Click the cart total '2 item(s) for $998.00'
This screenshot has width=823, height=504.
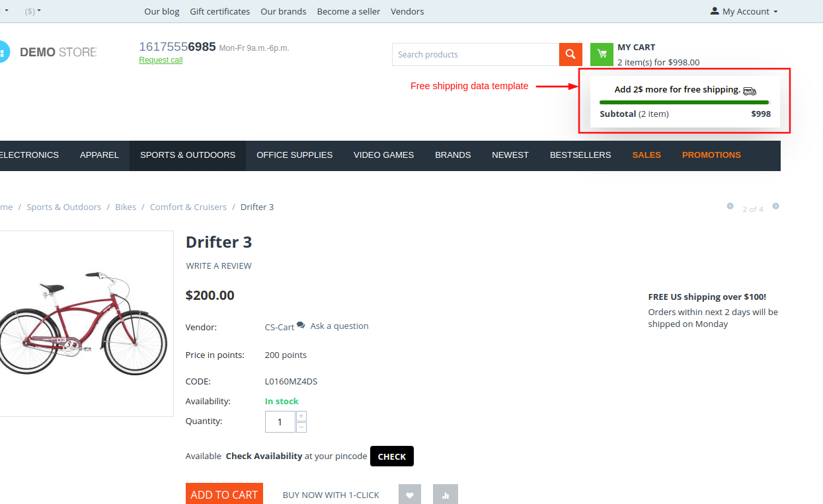click(x=658, y=62)
